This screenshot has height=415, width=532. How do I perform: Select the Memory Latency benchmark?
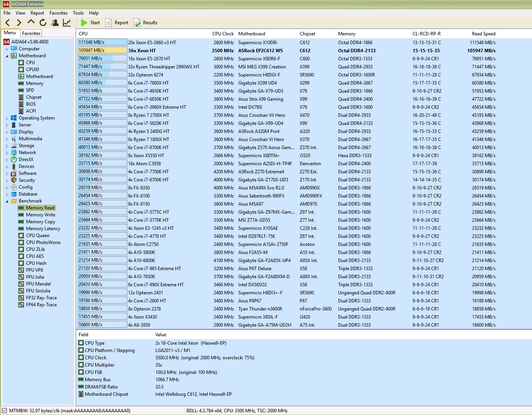[43, 229]
